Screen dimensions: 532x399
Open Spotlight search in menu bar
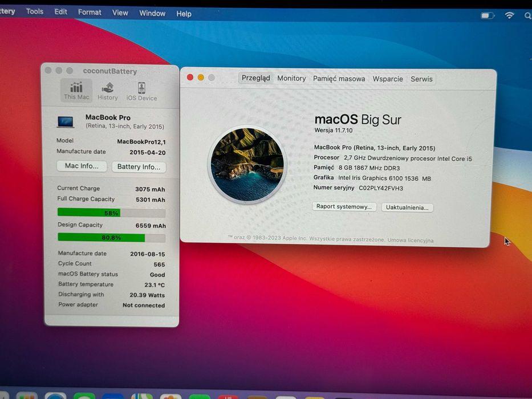point(527,15)
